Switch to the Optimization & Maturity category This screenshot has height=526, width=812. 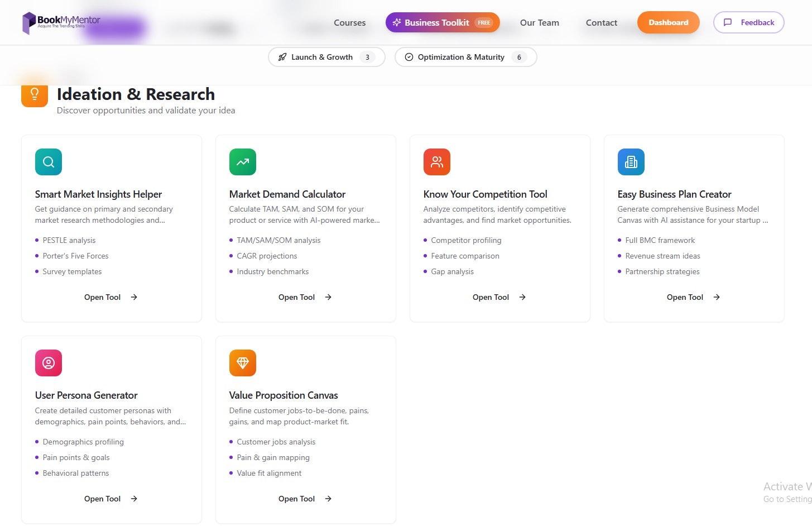(465, 56)
